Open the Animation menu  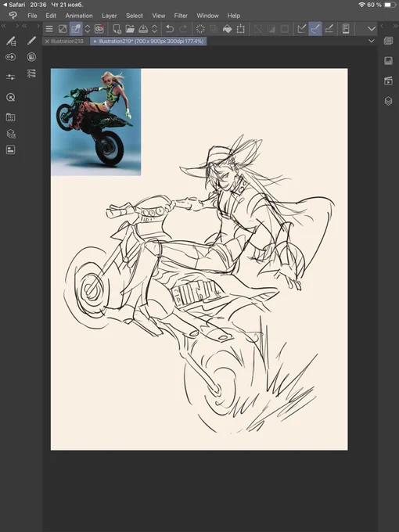(79, 16)
